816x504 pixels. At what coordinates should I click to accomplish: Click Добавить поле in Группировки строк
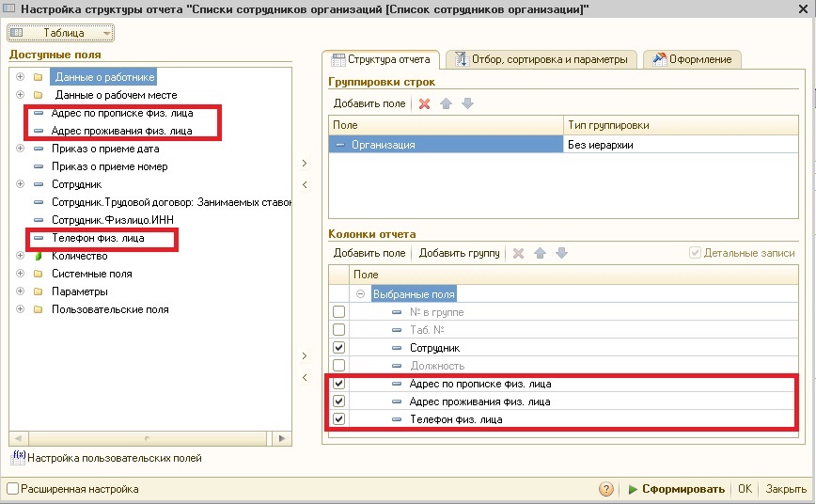pyautogui.click(x=369, y=103)
